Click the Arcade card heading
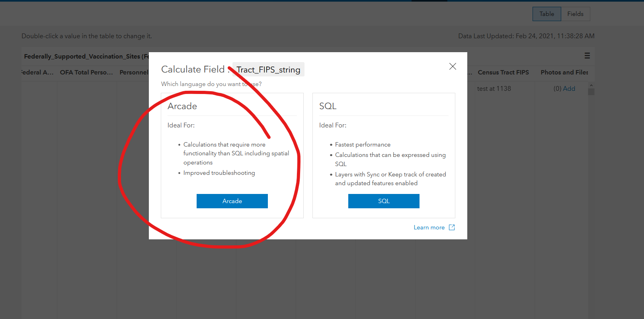The height and width of the screenshot is (319, 644). (x=182, y=106)
